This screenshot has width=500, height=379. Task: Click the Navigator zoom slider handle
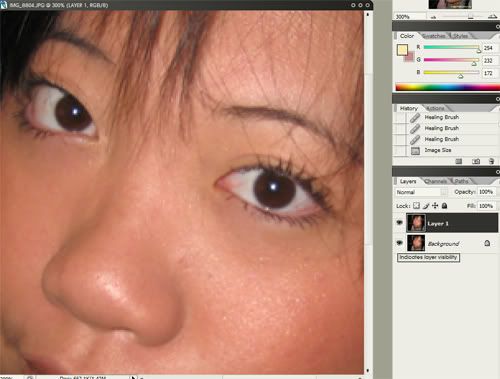(x=470, y=17)
